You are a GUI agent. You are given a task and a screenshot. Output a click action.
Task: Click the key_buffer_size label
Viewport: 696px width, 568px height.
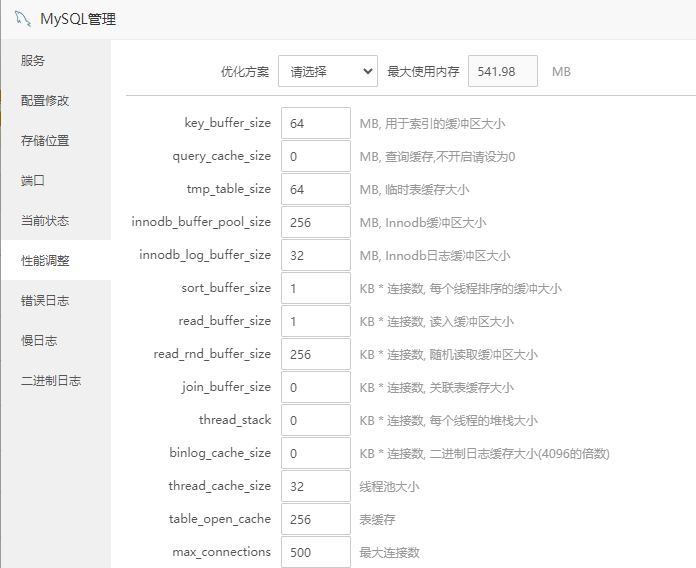(x=228, y=123)
